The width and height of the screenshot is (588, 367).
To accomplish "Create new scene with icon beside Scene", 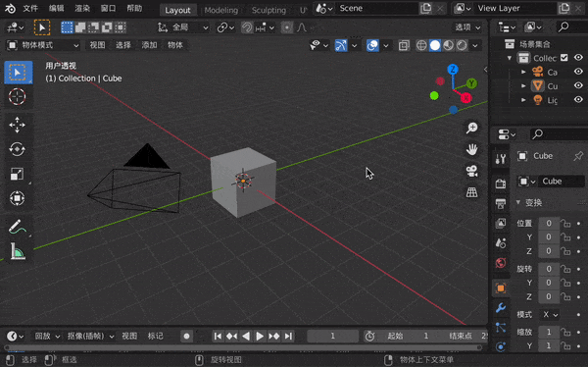I will 425,8.
